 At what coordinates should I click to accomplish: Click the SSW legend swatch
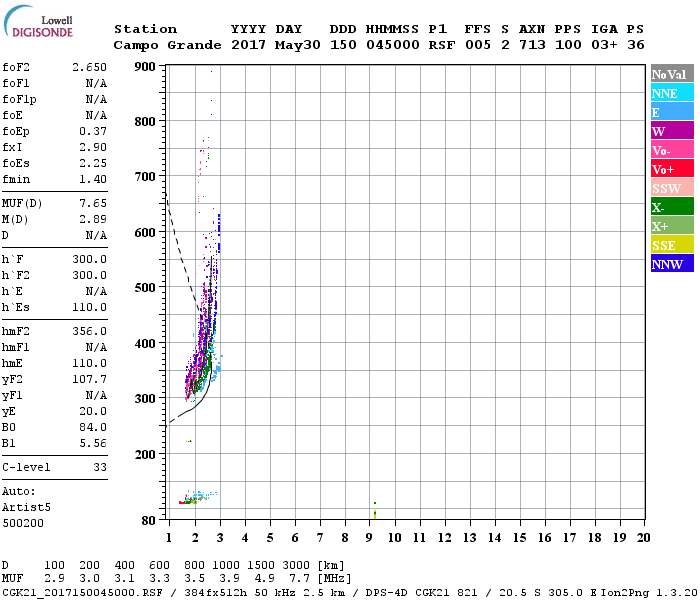[672, 188]
